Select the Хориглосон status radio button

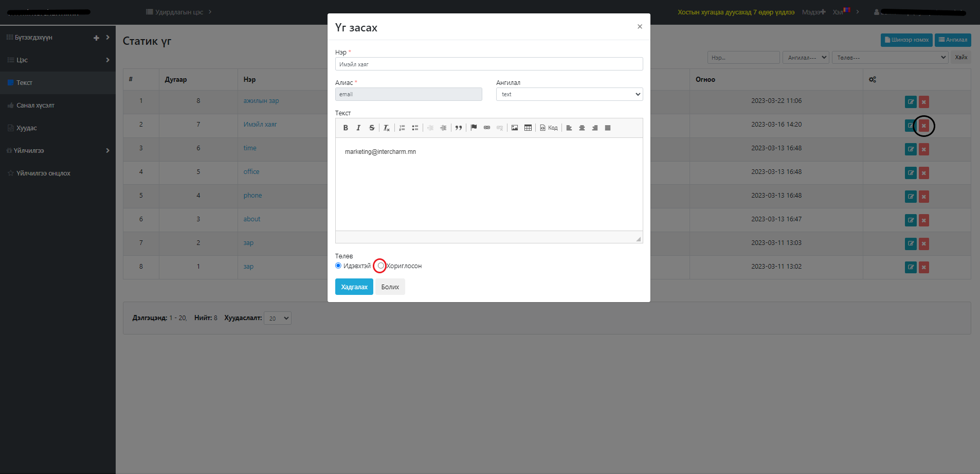tap(381, 266)
